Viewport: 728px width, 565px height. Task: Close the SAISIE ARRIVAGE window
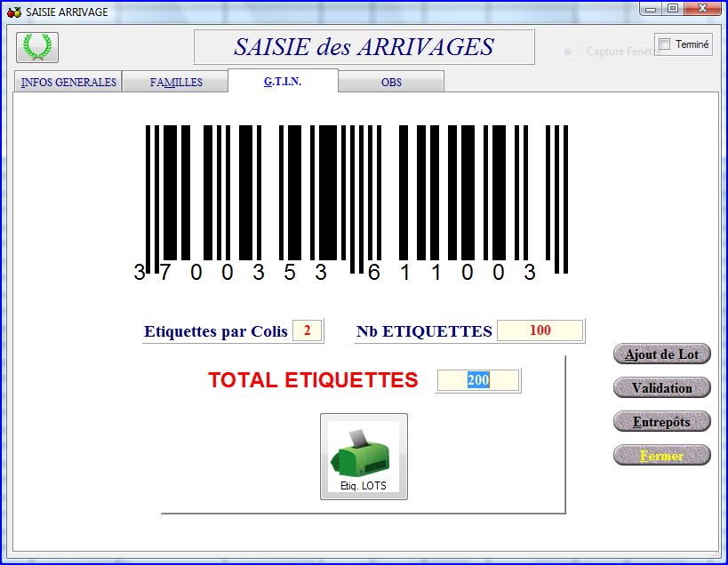coord(702,9)
